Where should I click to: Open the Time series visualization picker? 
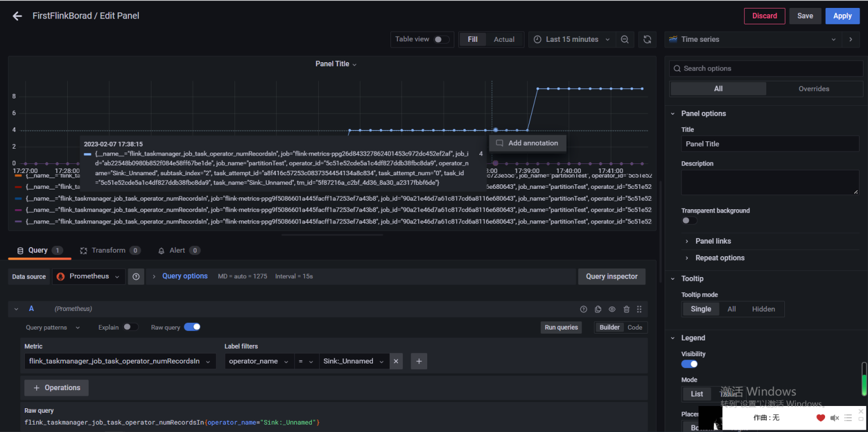point(753,40)
